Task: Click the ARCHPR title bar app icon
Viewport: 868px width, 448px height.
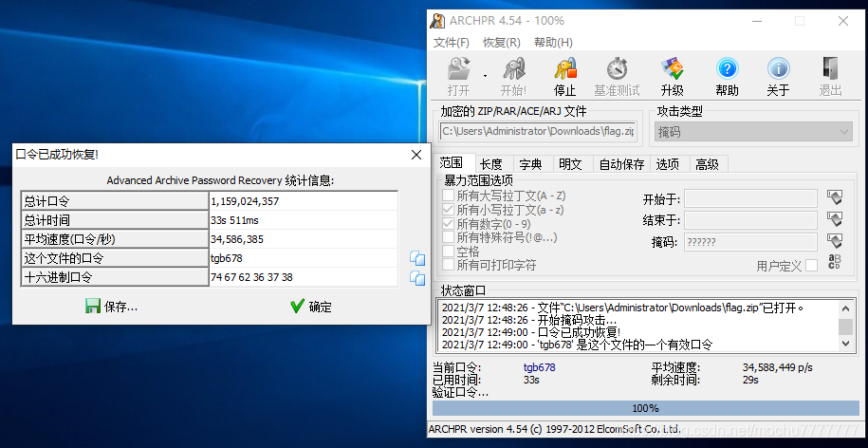Action: (x=438, y=21)
